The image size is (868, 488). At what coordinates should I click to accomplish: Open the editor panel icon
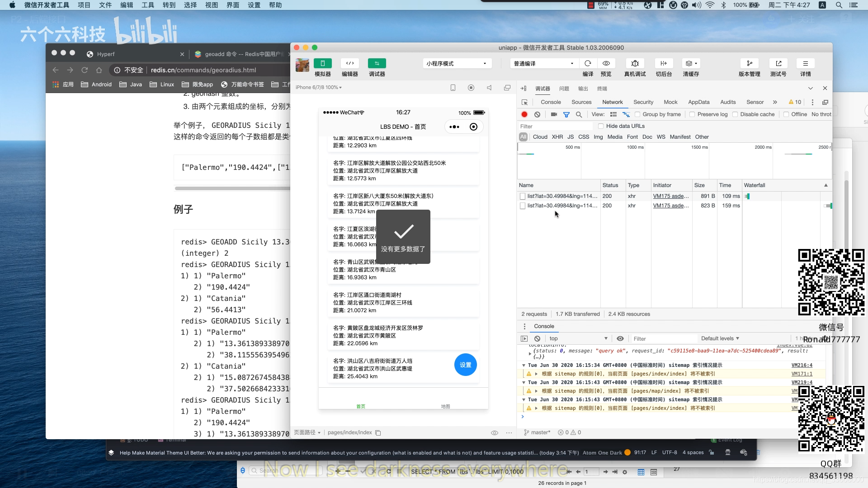coord(349,64)
